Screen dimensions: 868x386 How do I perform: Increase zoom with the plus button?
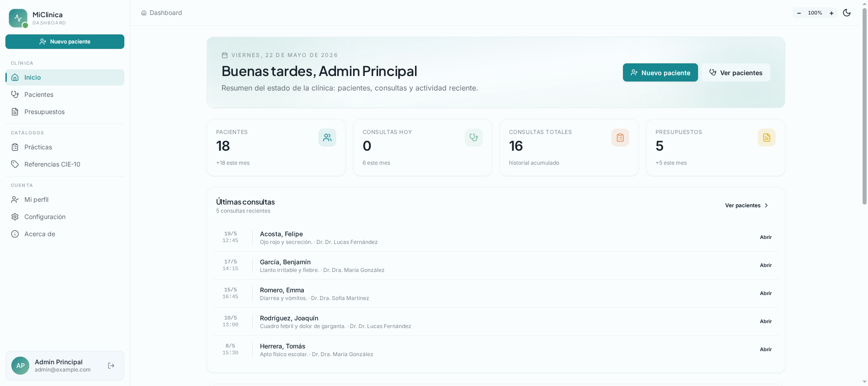(x=831, y=13)
